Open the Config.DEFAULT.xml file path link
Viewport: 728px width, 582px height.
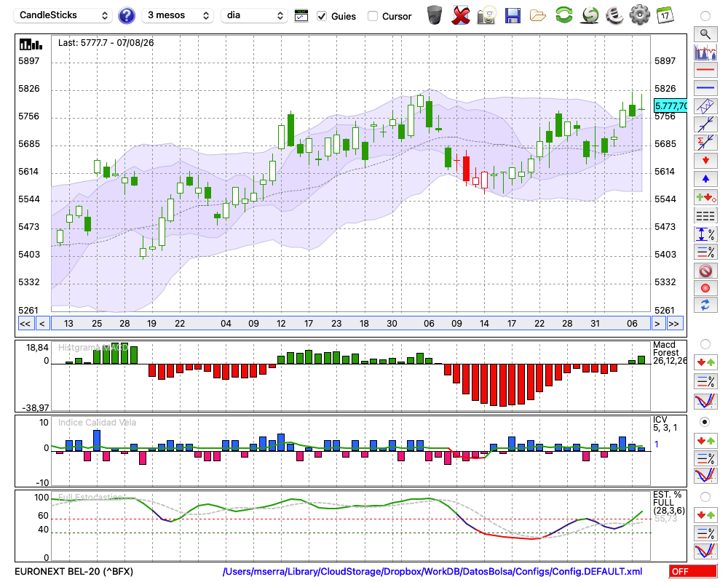coord(432,571)
